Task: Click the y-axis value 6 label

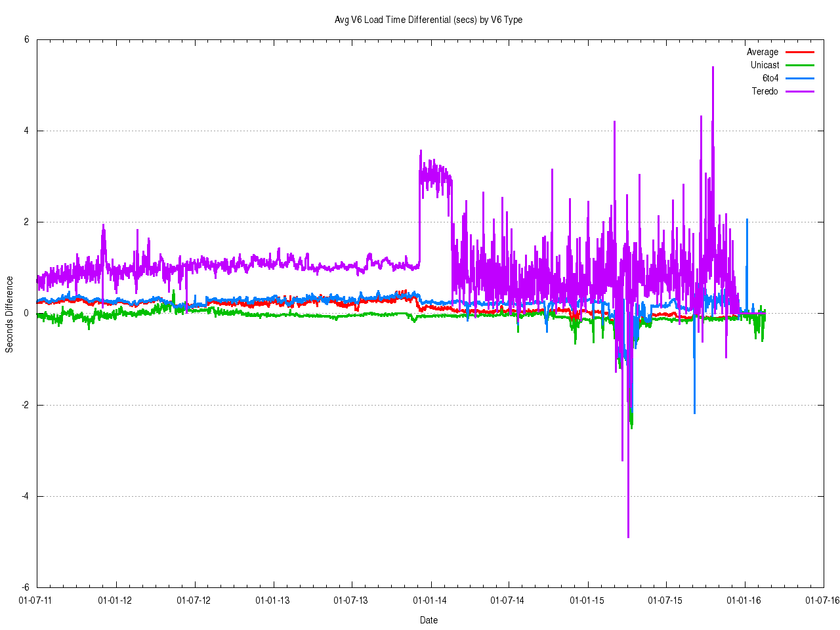Action: [26, 39]
